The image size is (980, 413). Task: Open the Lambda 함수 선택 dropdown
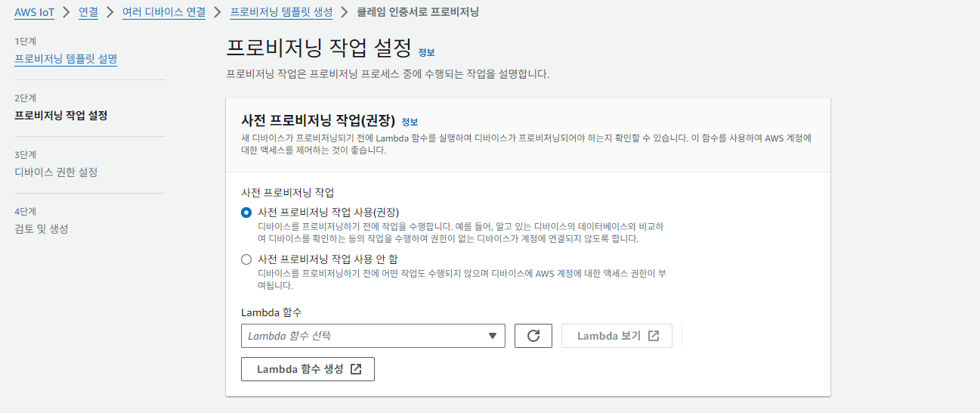(x=373, y=336)
